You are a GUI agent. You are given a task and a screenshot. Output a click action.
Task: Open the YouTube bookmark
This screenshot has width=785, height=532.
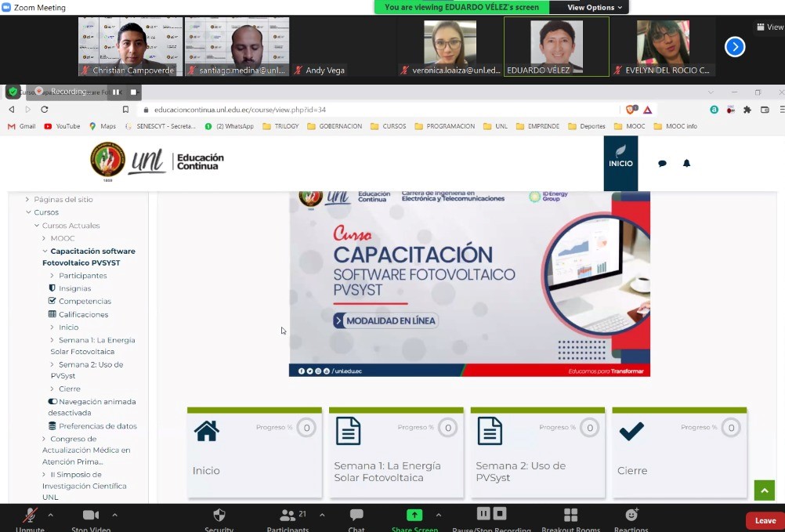(62, 126)
